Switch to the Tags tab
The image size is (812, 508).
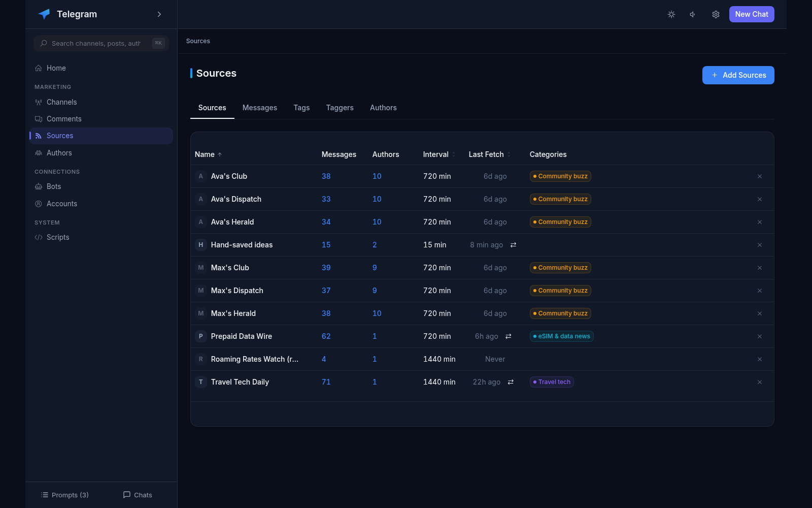(x=301, y=108)
